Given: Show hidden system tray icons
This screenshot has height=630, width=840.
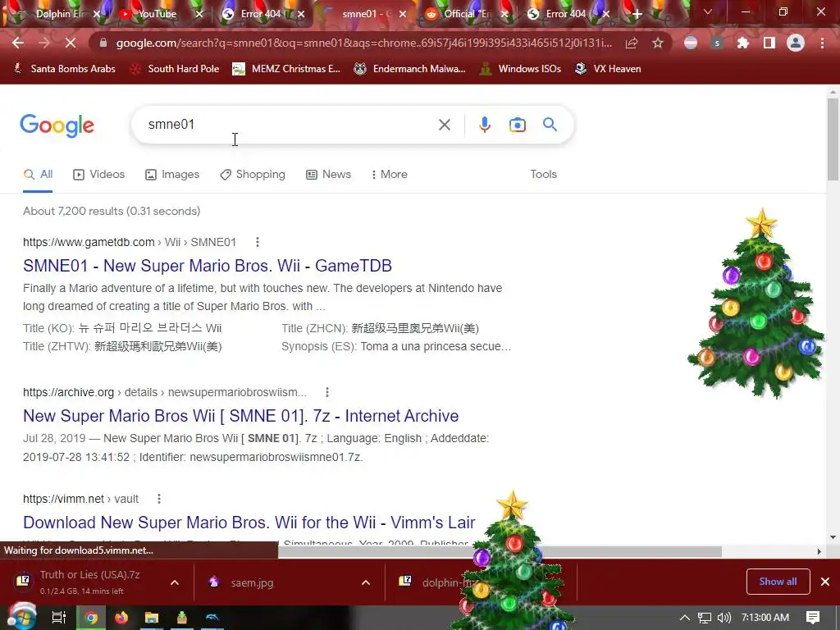Looking at the screenshot, I should tap(685, 618).
